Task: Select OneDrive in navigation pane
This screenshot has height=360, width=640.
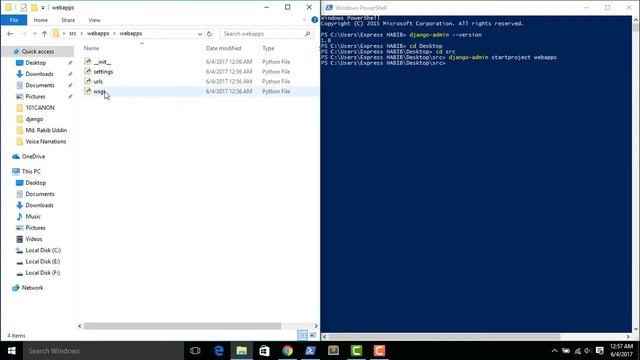Action: pyautogui.click(x=33, y=156)
